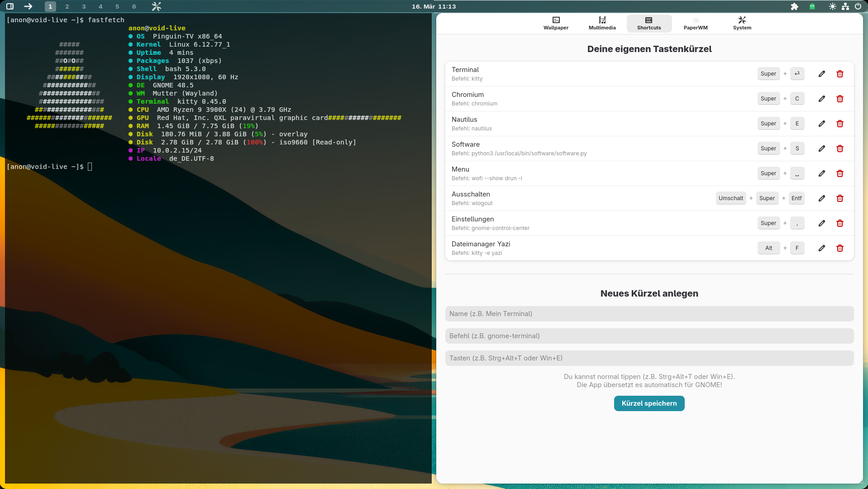Go to the PaperWM tab
Image resolution: width=868 pixels, height=489 pixels.
(x=696, y=23)
